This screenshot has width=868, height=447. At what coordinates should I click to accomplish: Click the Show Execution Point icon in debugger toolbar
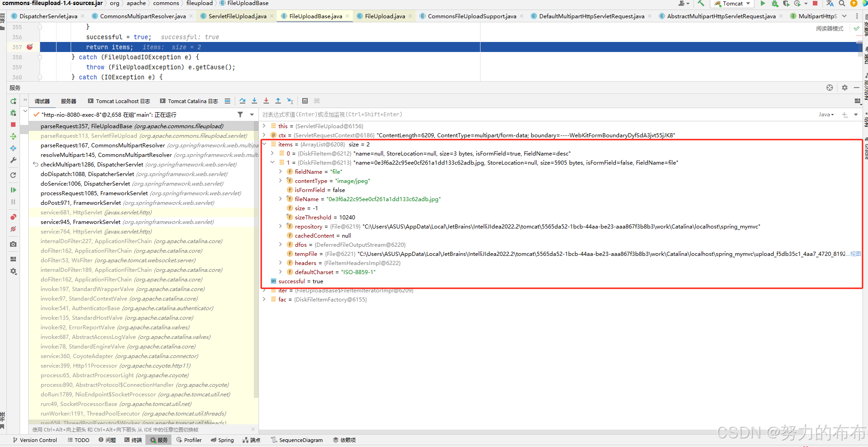(227, 101)
